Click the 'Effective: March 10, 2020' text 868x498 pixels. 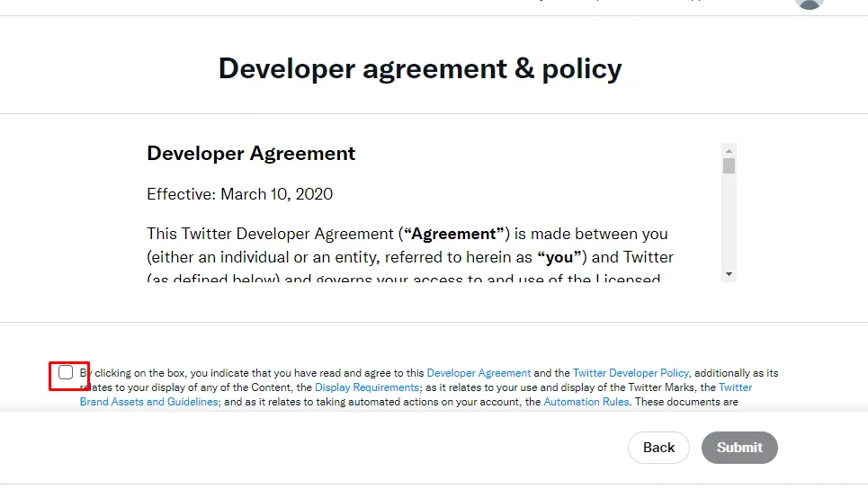[x=239, y=194]
